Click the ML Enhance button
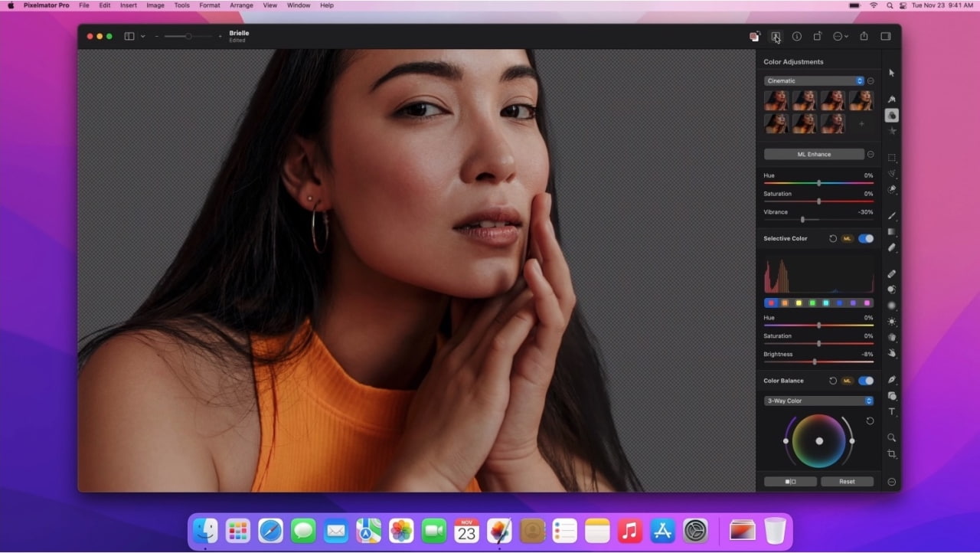980x553 pixels. tap(814, 154)
